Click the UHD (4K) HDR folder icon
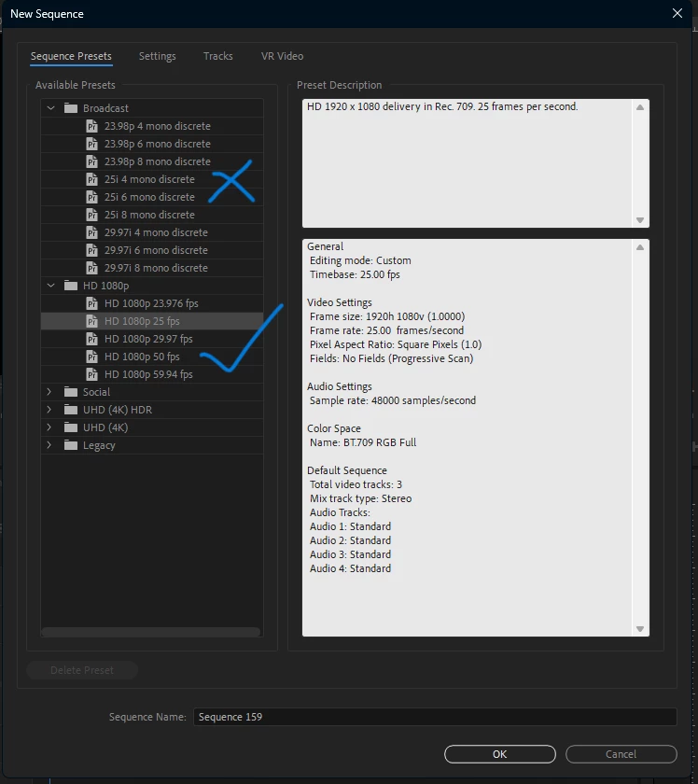 [x=71, y=410]
